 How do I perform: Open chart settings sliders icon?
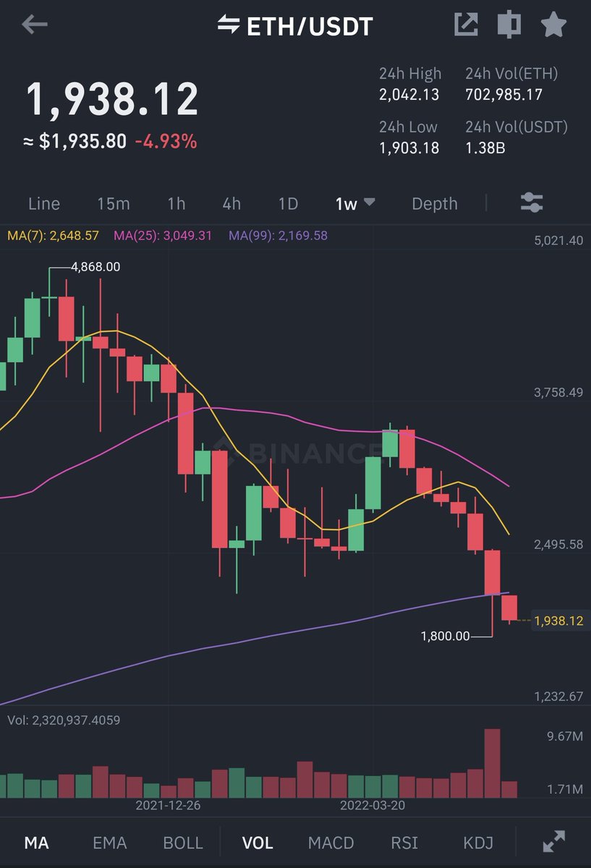point(532,203)
